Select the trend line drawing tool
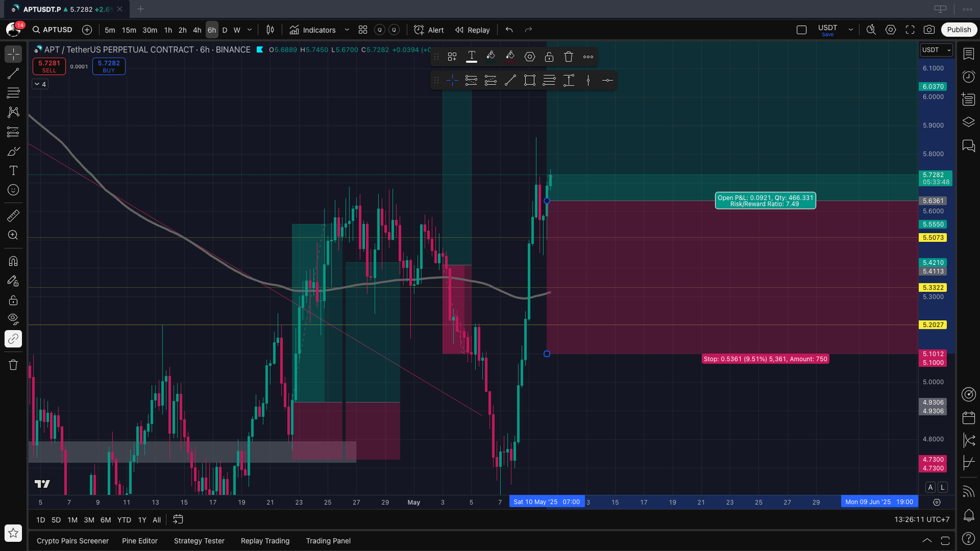Image resolution: width=980 pixels, height=551 pixels. pos(13,73)
